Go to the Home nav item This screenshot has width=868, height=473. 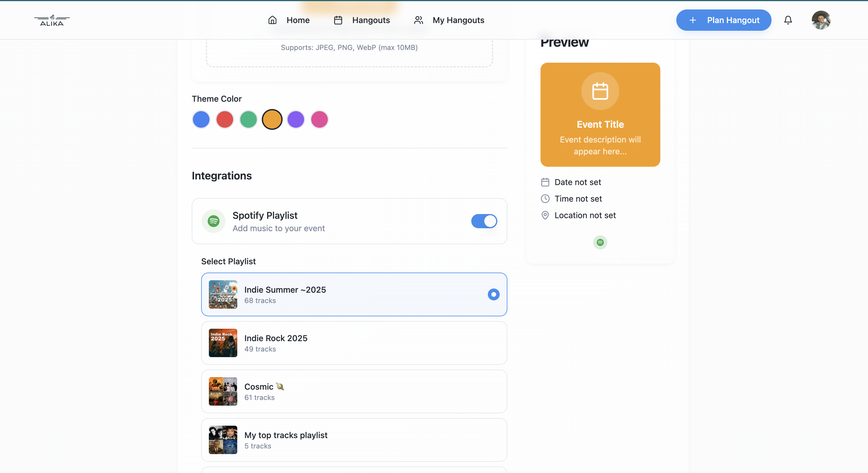289,20
